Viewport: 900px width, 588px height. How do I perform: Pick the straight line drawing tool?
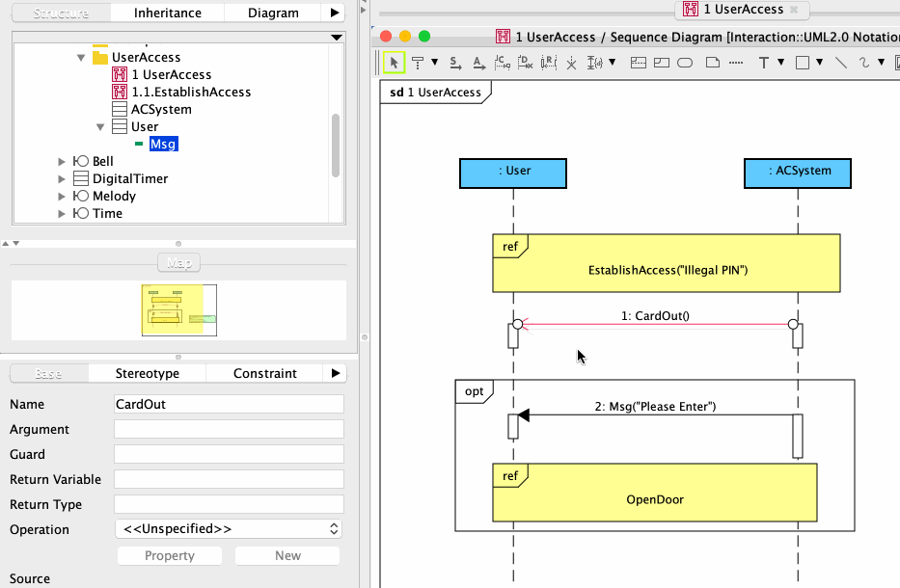(840, 63)
